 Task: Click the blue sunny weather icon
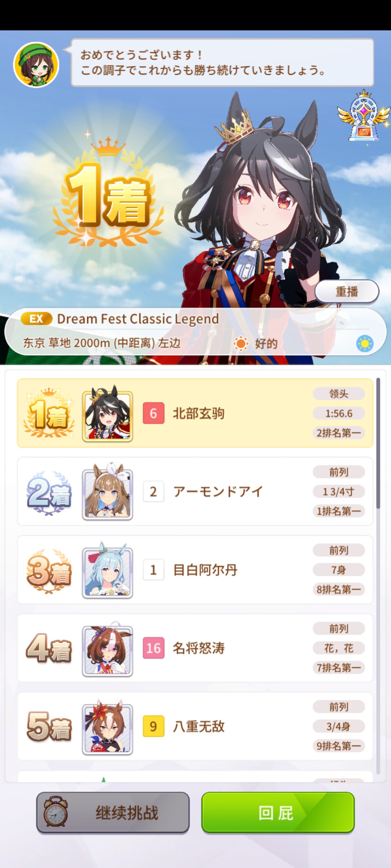pos(365,343)
